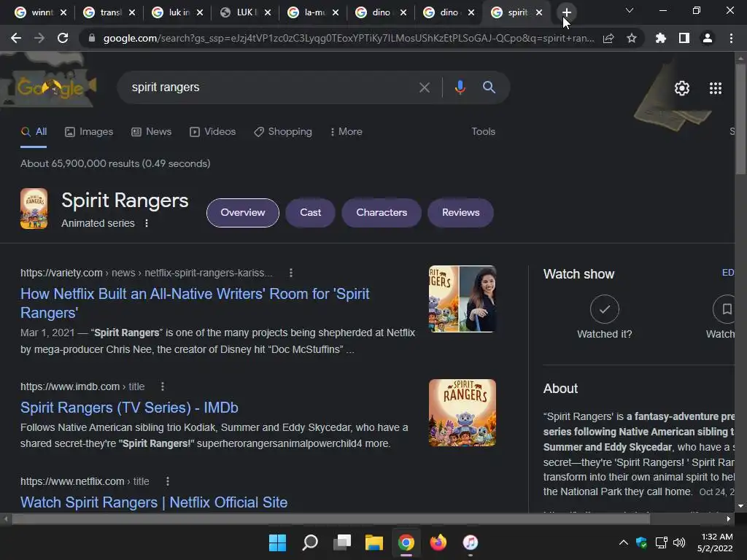Viewport: 747px width, 560px height.
Task: Open network status tray icon
Action: pyautogui.click(x=661, y=542)
